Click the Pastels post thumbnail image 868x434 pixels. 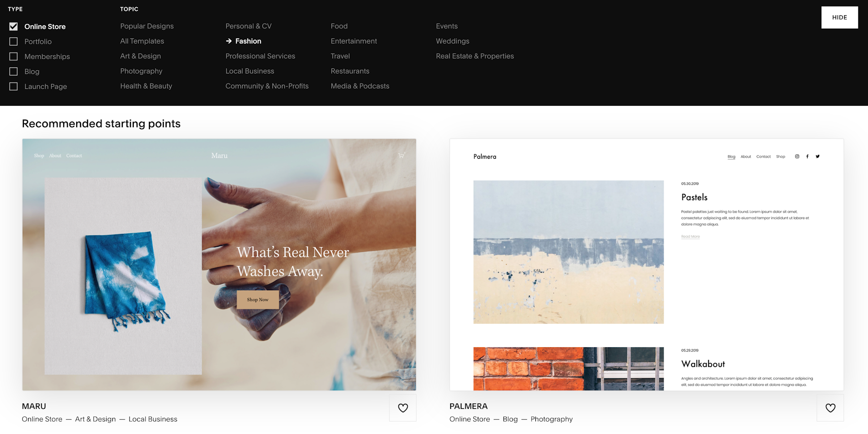tap(568, 252)
